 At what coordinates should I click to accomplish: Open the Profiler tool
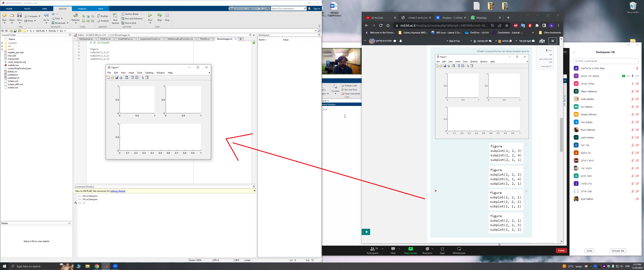pos(103,16)
